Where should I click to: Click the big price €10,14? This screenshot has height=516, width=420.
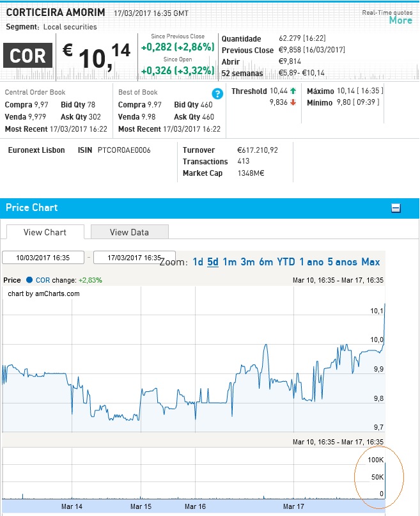point(97,57)
